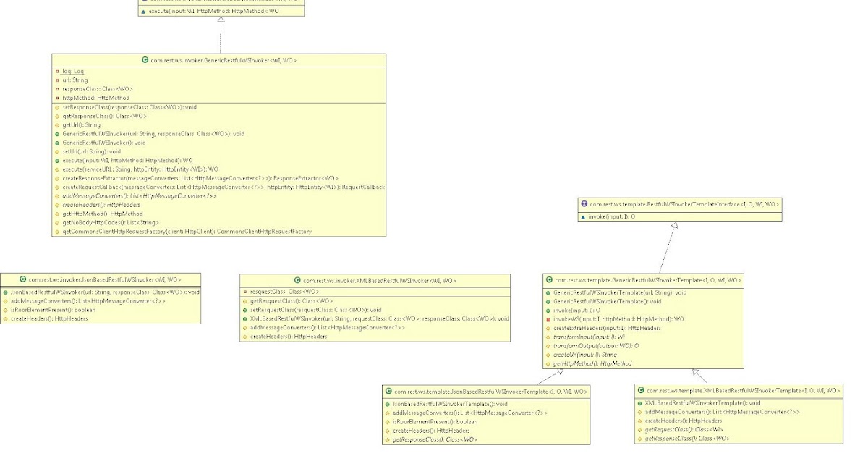Select the JsonBasedRestfulWSInvoker(url, responseClass) constructor
868x456 pixels.
[105, 292]
